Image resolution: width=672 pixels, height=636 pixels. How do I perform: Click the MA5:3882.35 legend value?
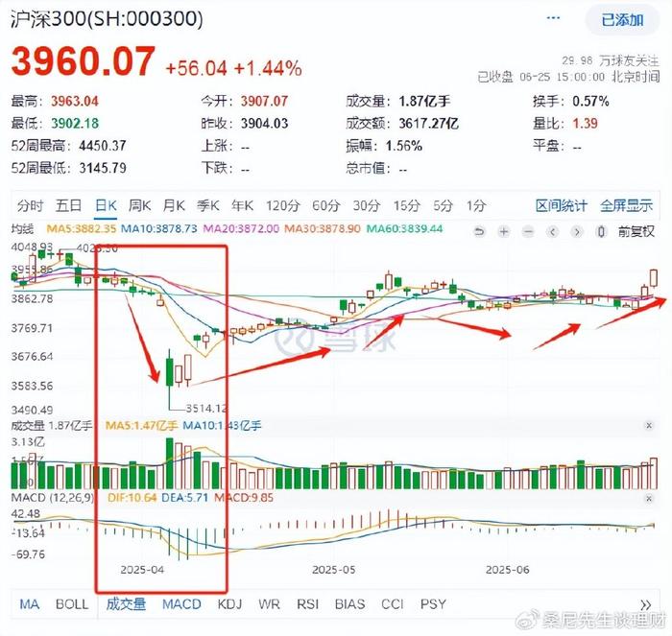[x=81, y=228]
